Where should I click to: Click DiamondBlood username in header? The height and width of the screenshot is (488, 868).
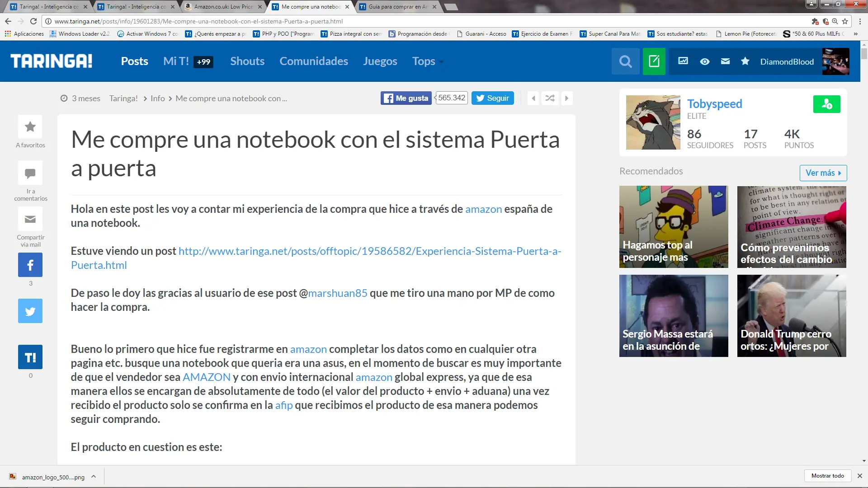tap(787, 61)
